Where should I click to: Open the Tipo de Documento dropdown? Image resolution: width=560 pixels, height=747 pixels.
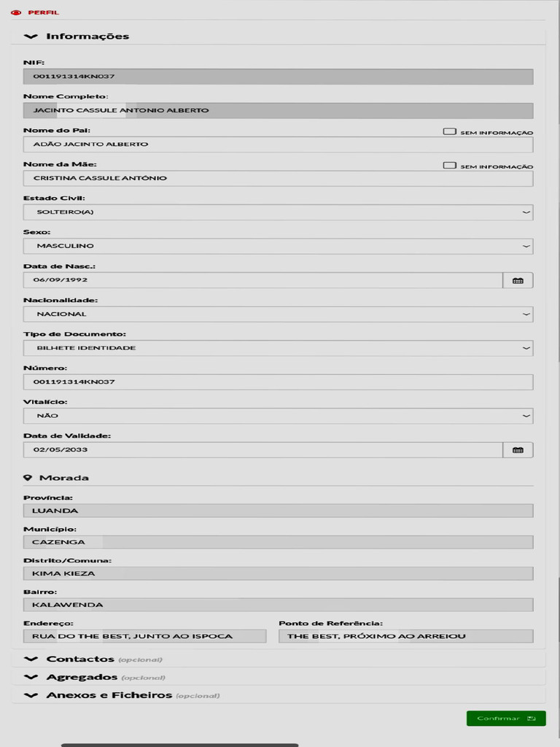[x=278, y=348]
